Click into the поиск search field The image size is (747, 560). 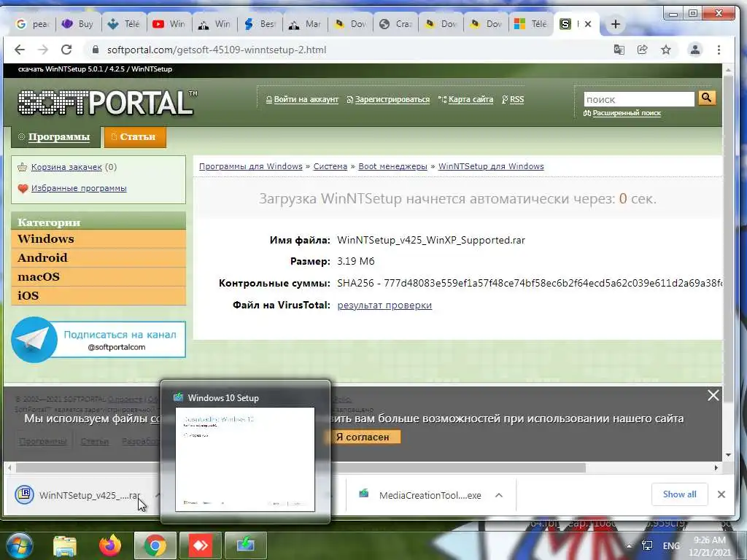point(639,99)
